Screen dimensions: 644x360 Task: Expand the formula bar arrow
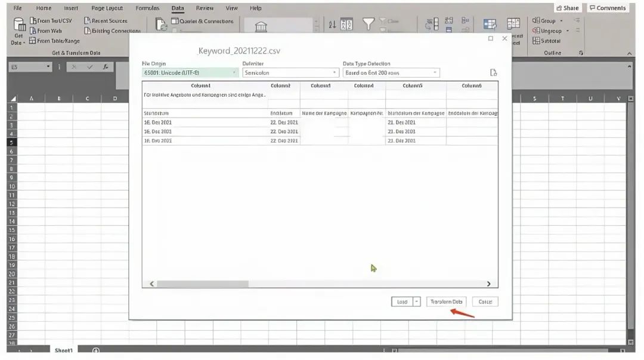(x=629, y=67)
